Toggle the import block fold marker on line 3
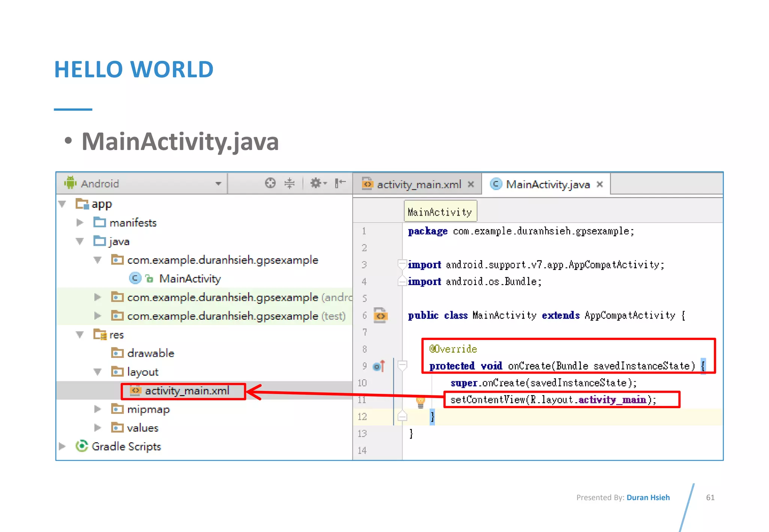The height and width of the screenshot is (532, 769). click(402, 264)
